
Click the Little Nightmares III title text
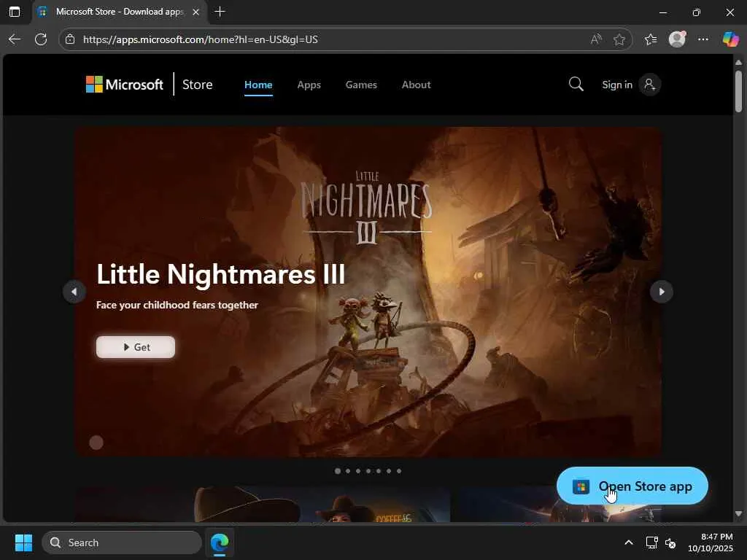(x=220, y=274)
